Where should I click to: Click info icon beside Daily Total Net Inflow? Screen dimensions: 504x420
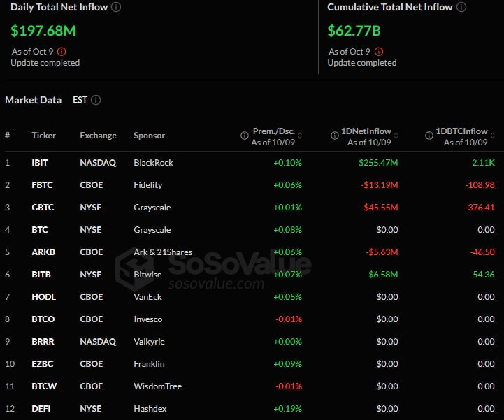coord(116,7)
